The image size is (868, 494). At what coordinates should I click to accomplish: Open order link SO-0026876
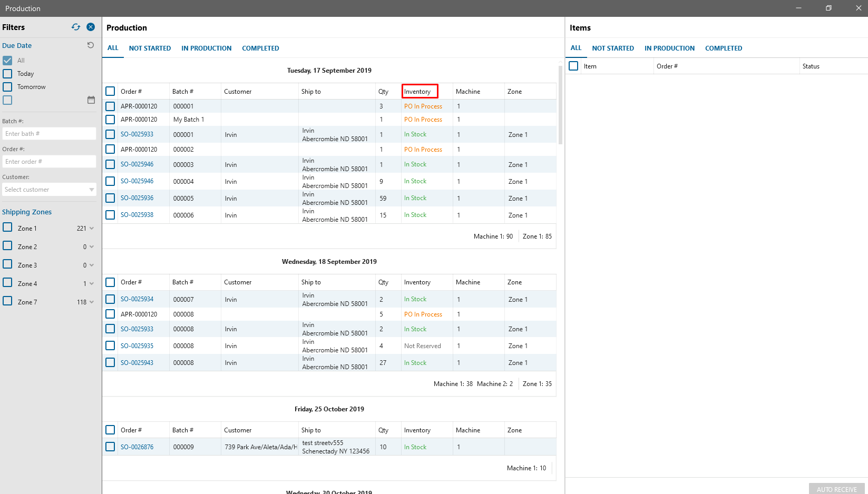(x=137, y=447)
